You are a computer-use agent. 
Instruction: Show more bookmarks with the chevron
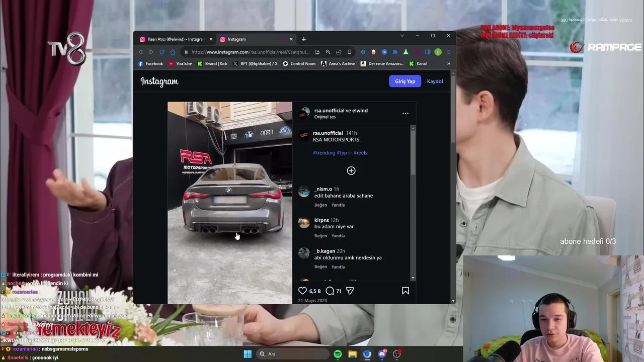(x=448, y=64)
